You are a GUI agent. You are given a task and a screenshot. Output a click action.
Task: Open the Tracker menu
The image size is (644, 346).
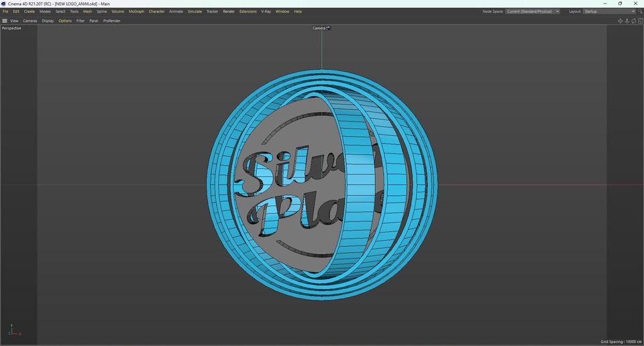point(213,11)
